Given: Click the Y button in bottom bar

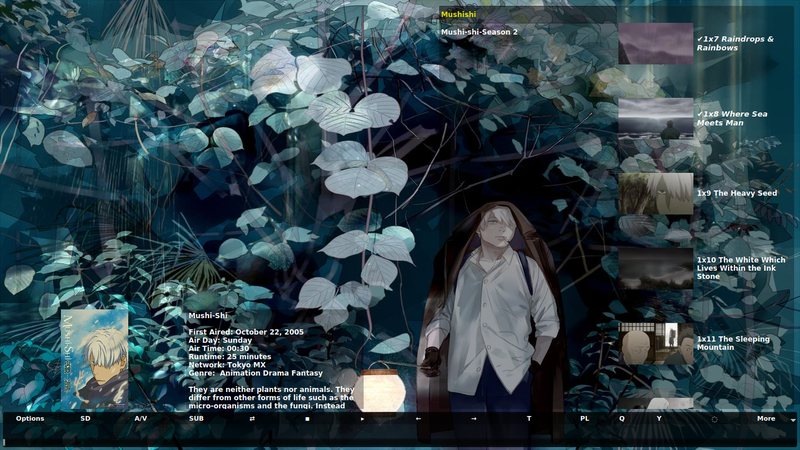Looking at the screenshot, I should (659, 418).
